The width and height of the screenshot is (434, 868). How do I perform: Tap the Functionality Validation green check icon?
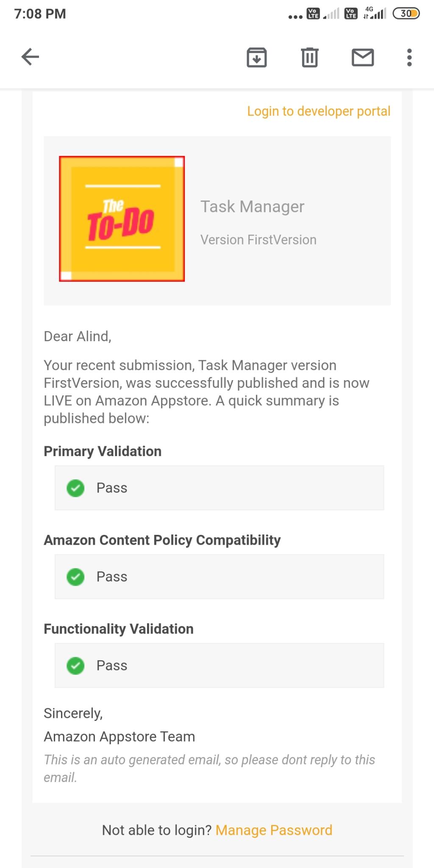(x=75, y=665)
